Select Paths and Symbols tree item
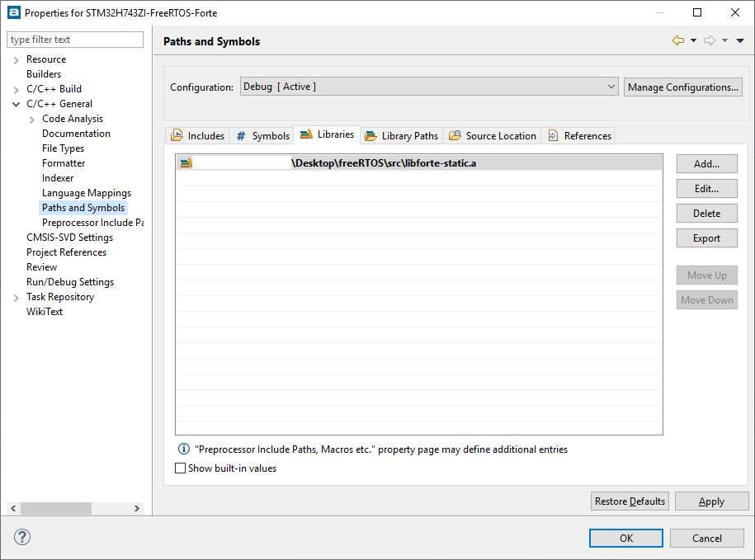The height and width of the screenshot is (560, 755). (x=83, y=208)
